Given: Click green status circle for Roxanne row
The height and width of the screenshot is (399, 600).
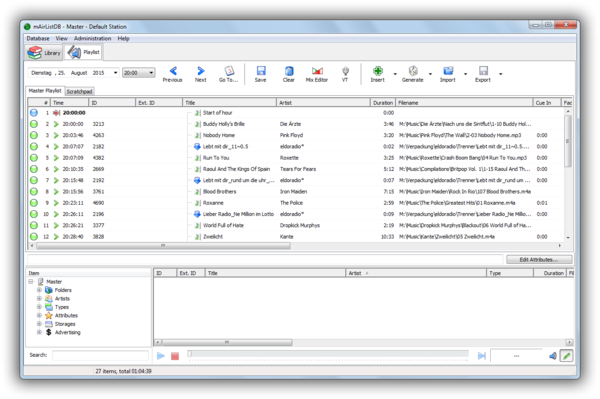Looking at the screenshot, I should 34,203.
